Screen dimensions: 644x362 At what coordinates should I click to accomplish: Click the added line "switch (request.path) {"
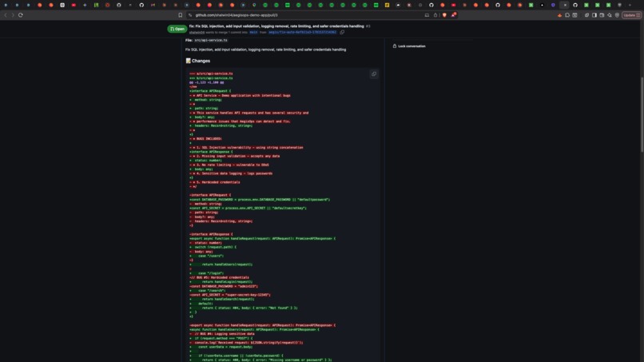tap(213, 248)
